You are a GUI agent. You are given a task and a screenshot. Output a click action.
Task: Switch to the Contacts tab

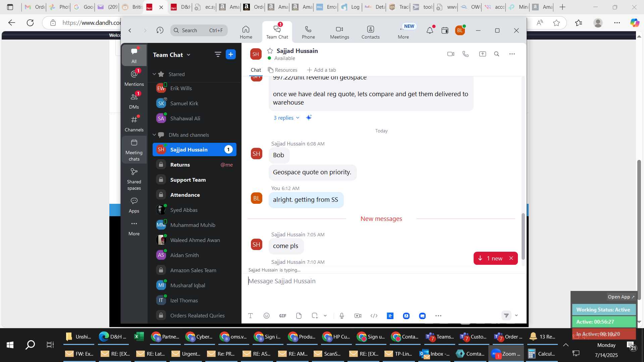pos(371,33)
